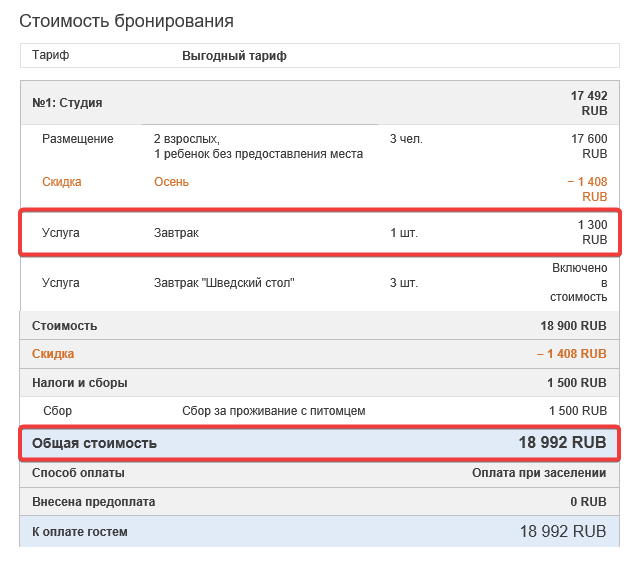The image size is (642, 569).
Task: Open the orange "Осень" discount name
Action: pyautogui.click(x=171, y=182)
